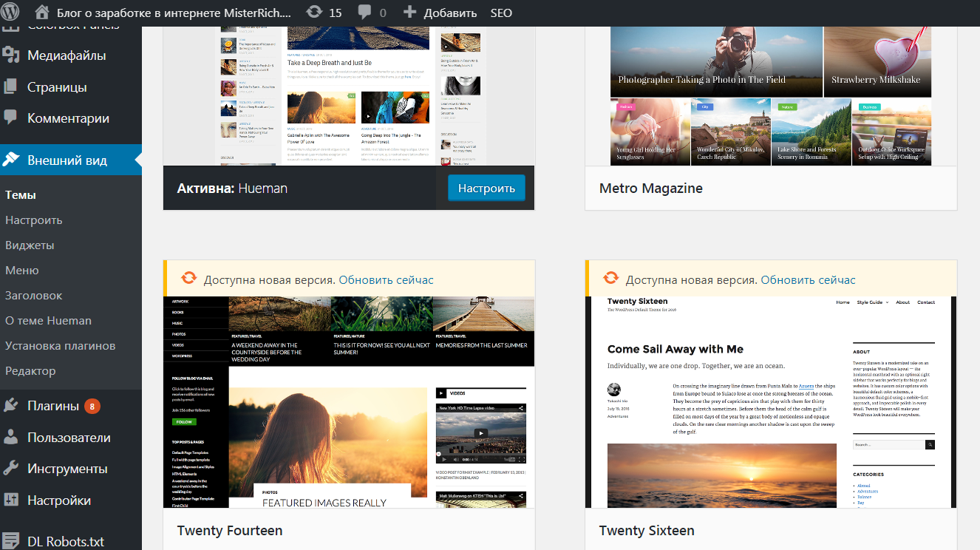Click the blue Настроить button on Hueman
Image resolution: width=980 pixels, height=550 pixels.
pos(486,188)
